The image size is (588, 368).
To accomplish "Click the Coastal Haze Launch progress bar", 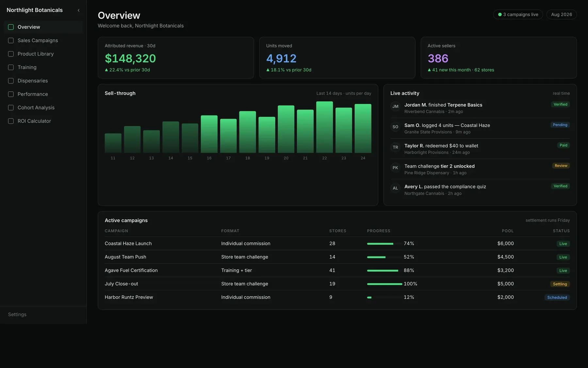I will (x=384, y=244).
